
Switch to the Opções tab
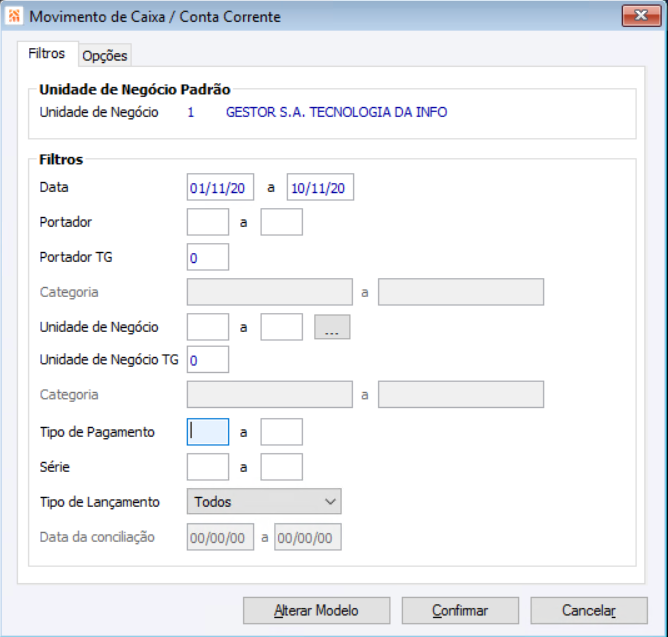[105, 55]
